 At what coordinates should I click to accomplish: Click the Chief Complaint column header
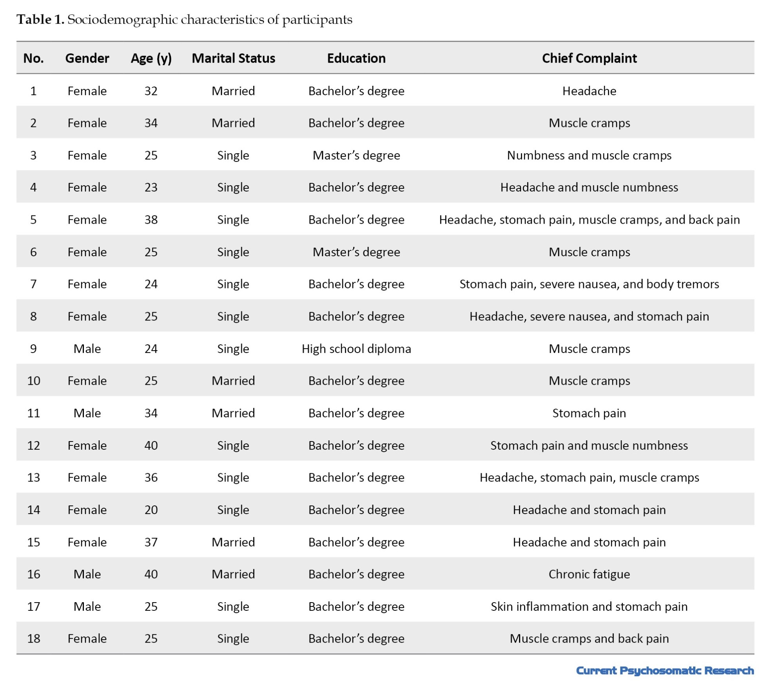coord(589,58)
